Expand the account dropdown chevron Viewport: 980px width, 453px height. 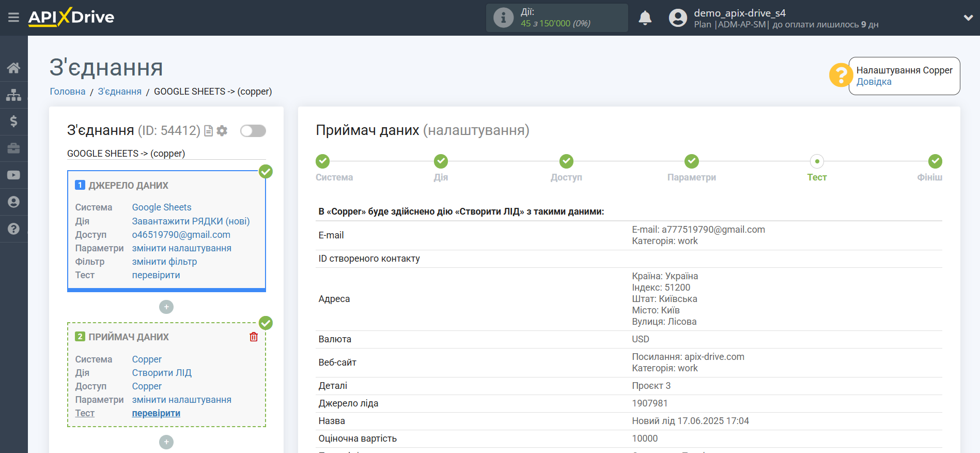[968, 18]
